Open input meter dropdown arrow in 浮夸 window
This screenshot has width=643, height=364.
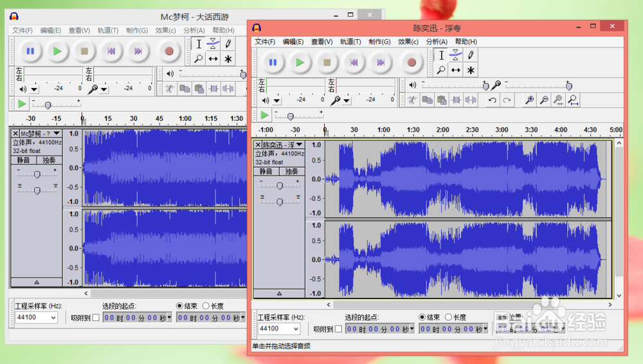pos(347,100)
